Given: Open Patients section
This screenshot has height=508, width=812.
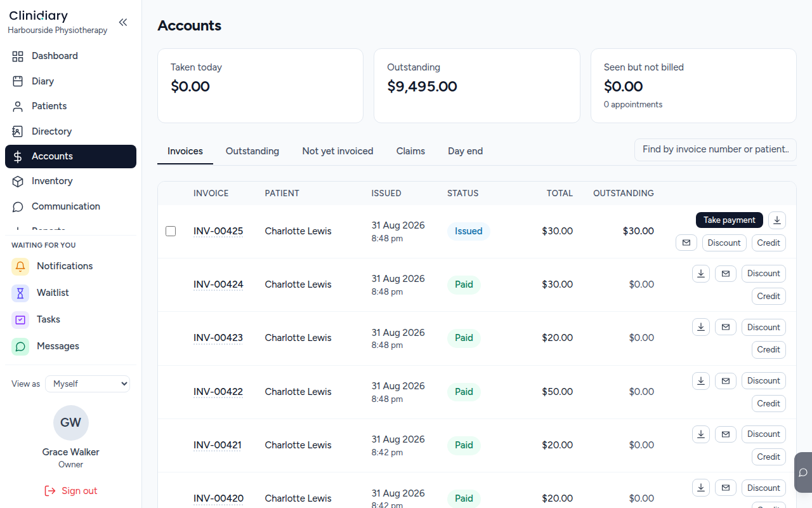Looking at the screenshot, I should 70,106.
